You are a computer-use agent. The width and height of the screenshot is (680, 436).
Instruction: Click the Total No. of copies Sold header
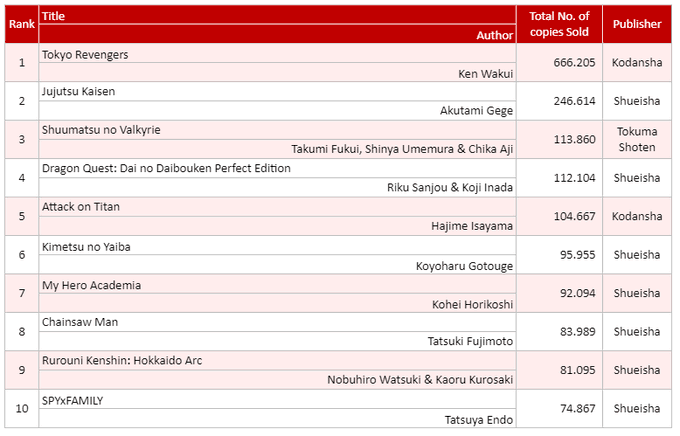point(559,24)
